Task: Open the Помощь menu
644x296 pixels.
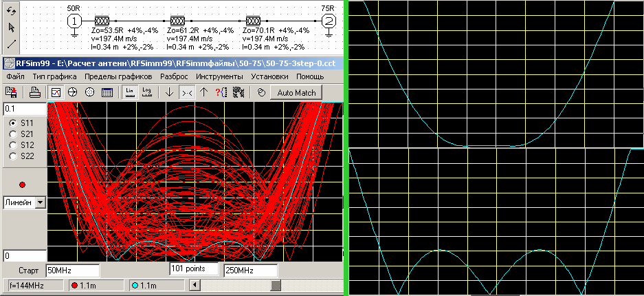Action: point(311,76)
